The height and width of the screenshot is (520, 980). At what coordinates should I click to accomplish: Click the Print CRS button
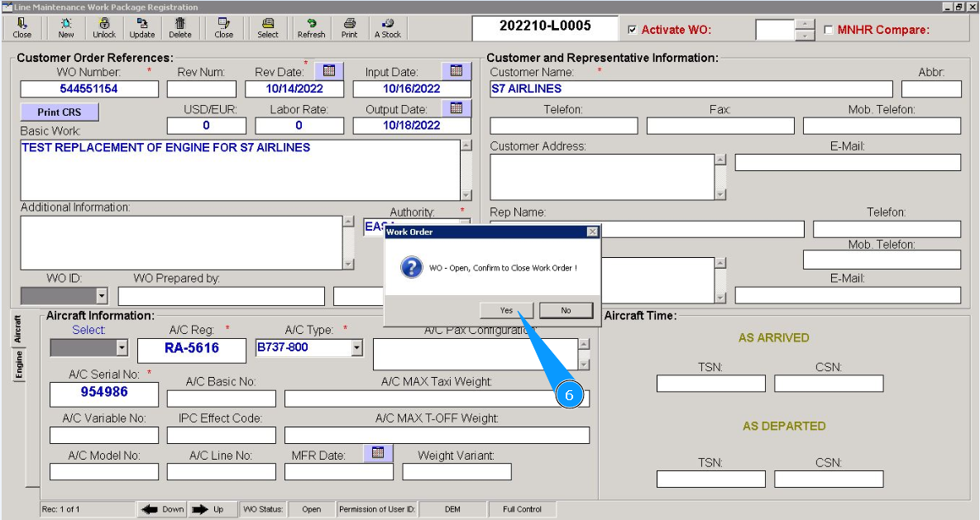(x=60, y=112)
